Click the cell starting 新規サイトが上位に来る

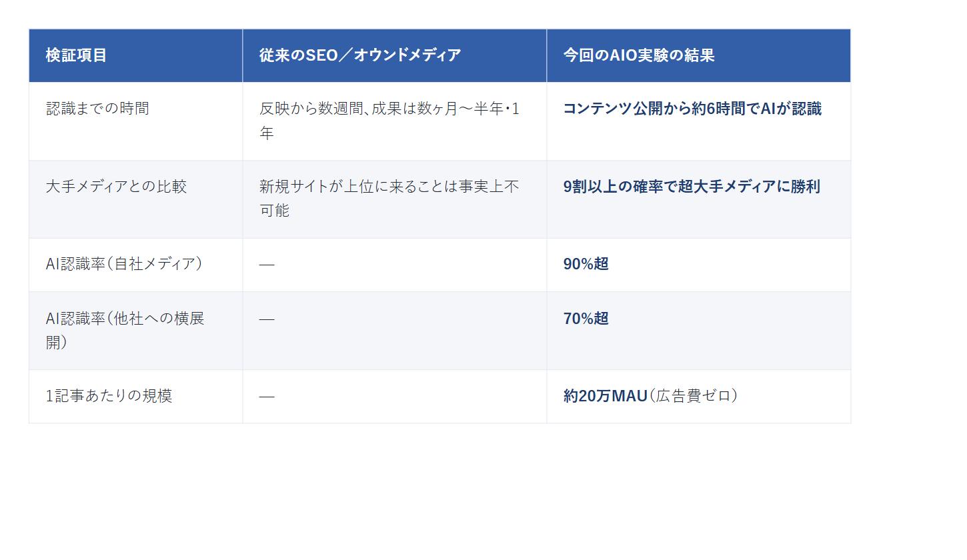(x=395, y=199)
